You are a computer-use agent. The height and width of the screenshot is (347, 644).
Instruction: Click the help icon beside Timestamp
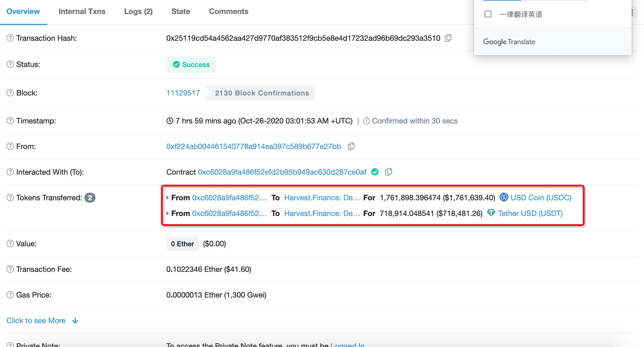[x=10, y=121]
